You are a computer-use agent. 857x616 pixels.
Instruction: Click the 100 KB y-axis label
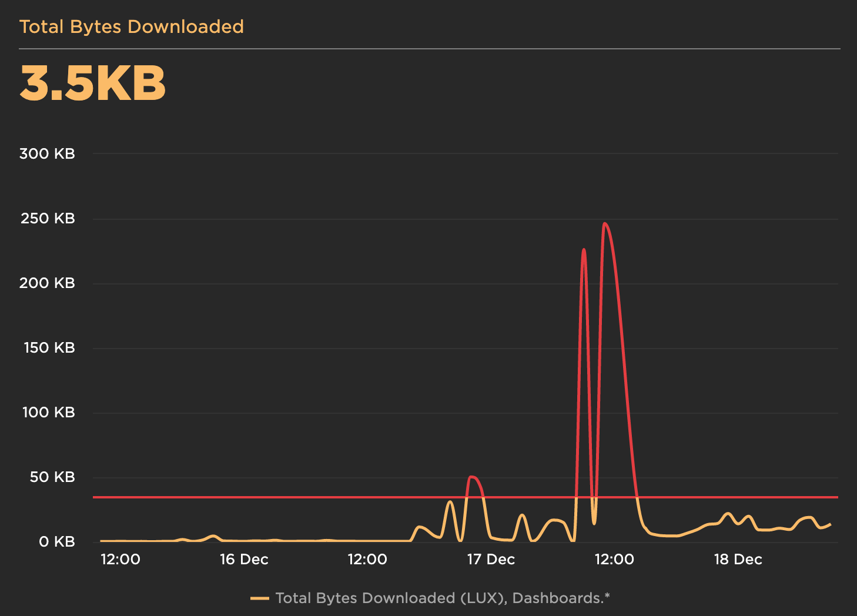coord(49,413)
